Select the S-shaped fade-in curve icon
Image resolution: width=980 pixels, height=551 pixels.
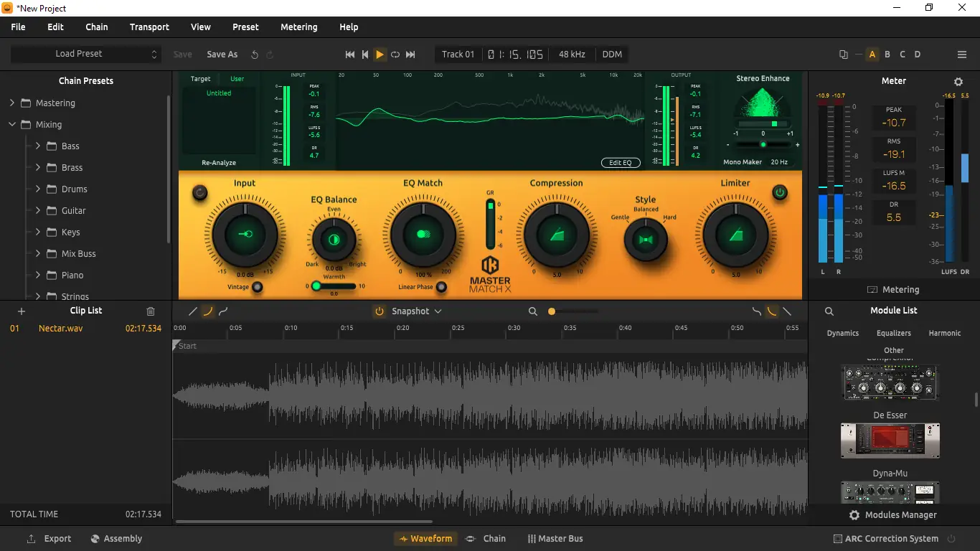(224, 311)
